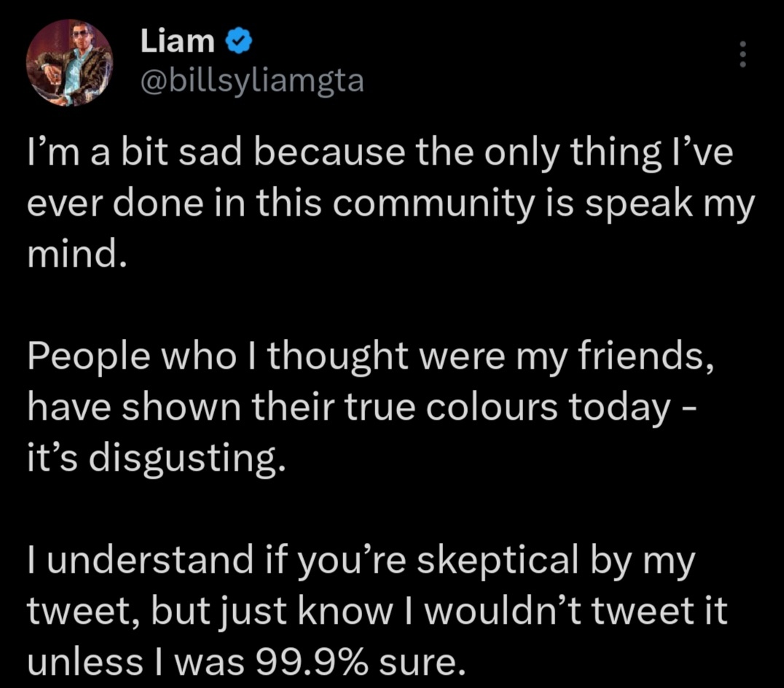Open the three-dot more options menu

[742, 54]
